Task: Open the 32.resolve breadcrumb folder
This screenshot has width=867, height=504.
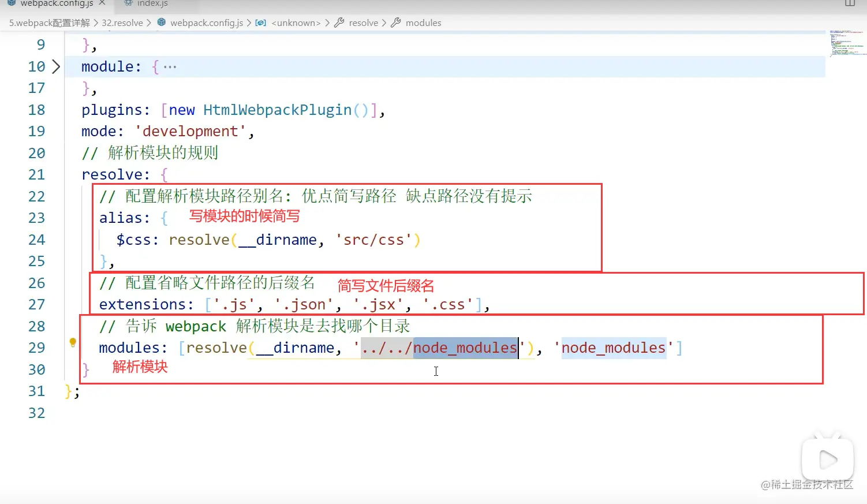Action: click(122, 23)
